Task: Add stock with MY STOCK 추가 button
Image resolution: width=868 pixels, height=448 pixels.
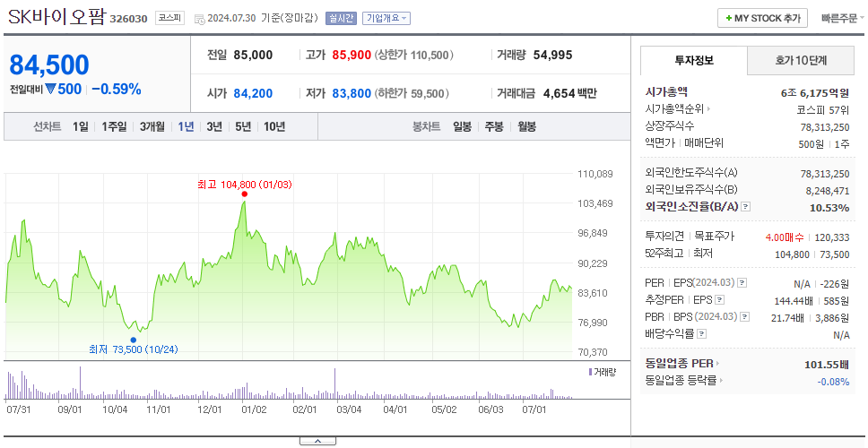Action: pyautogui.click(x=763, y=18)
